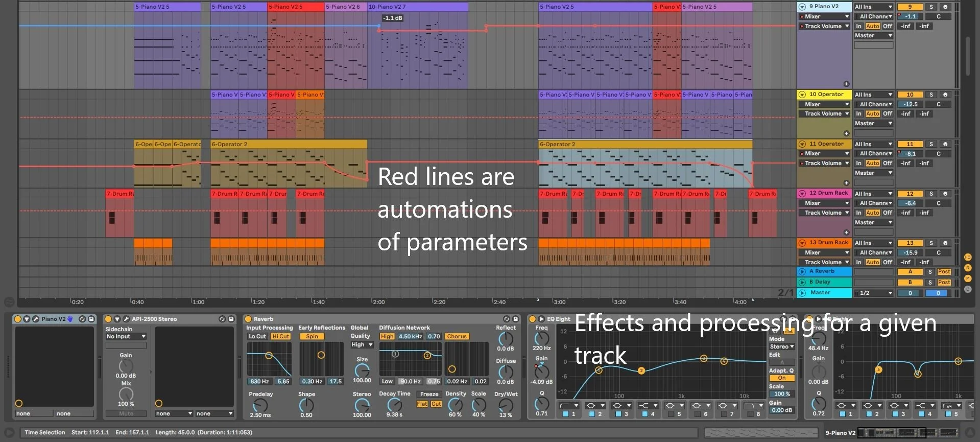Arm track 10 for recording
The width and height of the screenshot is (980, 442).
945,95
